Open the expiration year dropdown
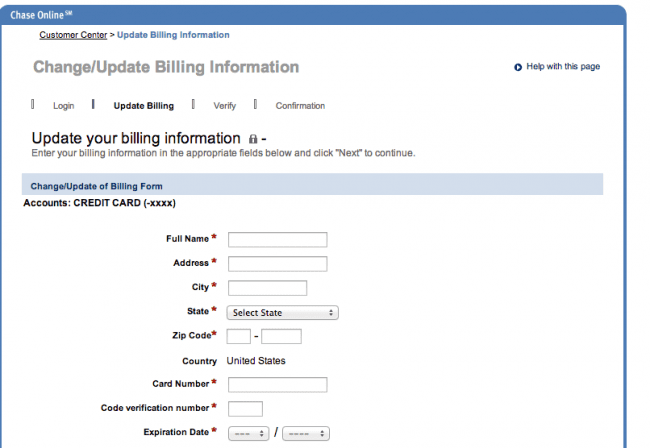Screen dimensions: 650x448 [306, 433]
